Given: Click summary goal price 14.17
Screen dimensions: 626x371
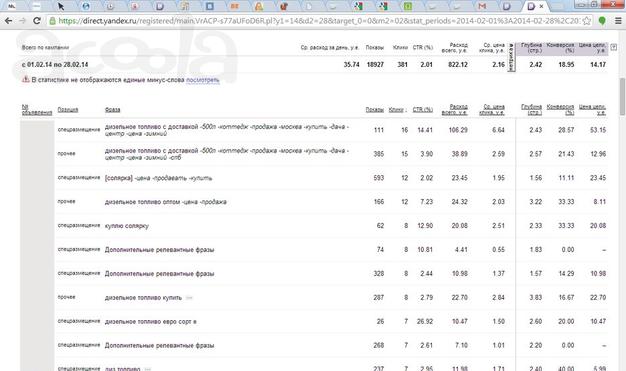Looking at the screenshot, I should coord(598,64).
